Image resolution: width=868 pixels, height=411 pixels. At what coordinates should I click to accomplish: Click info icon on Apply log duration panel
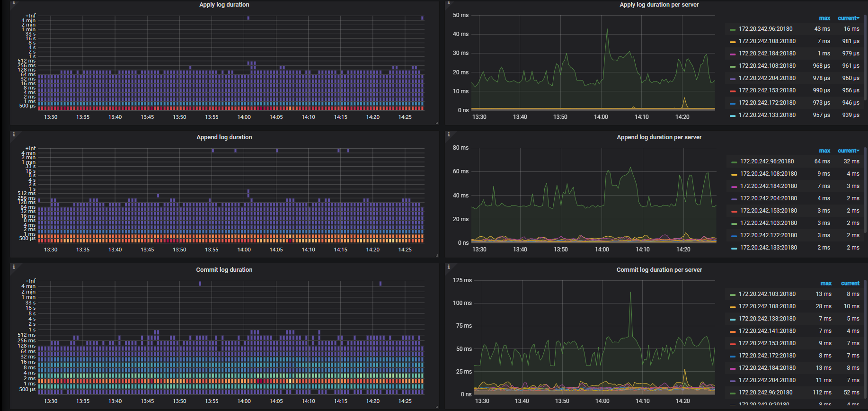click(13, 2)
